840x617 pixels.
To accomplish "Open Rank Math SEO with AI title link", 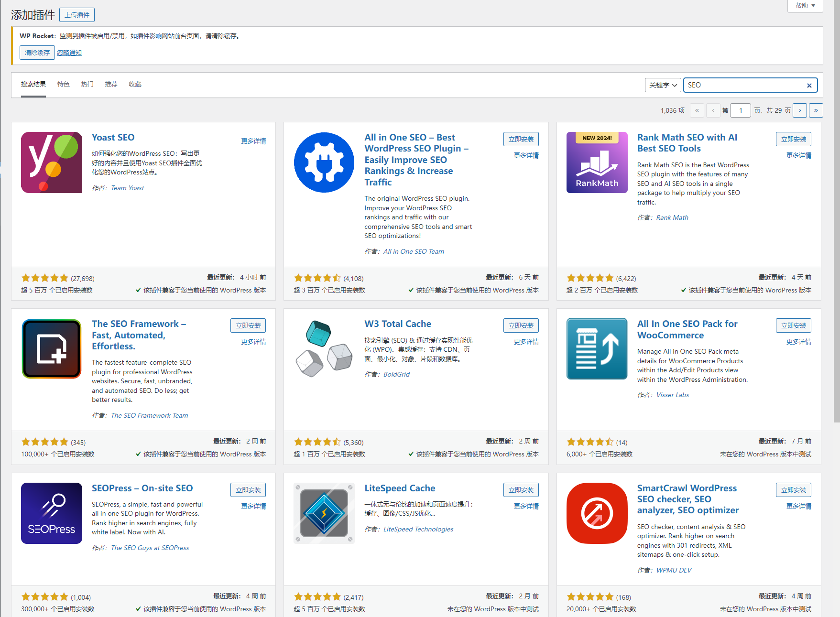I will [x=687, y=143].
